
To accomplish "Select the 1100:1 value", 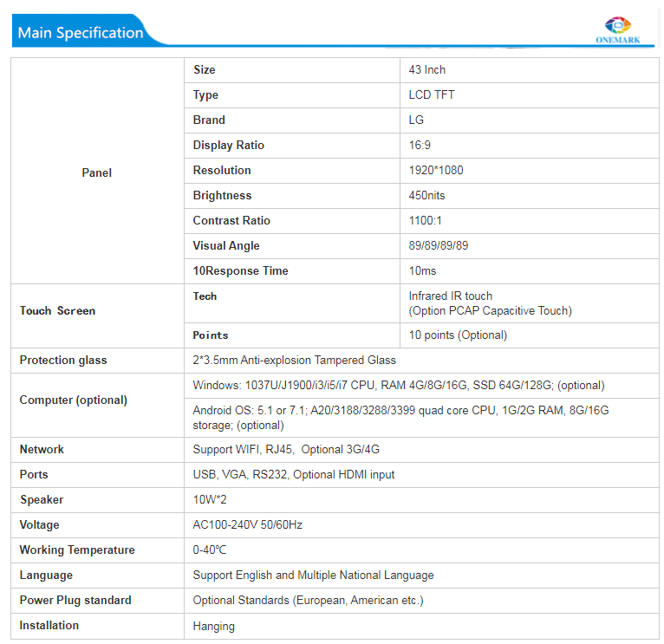I will [x=425, y=221].
